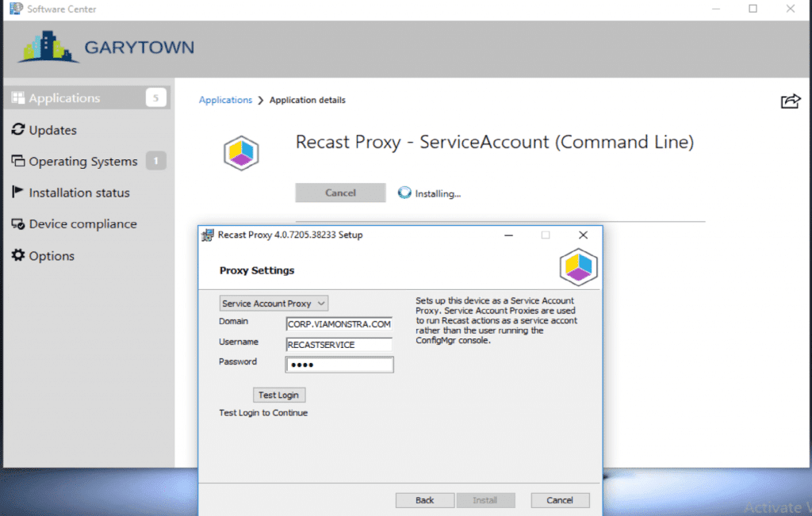Click inside the Password field

pyautogui.click(x=339, y=364)
